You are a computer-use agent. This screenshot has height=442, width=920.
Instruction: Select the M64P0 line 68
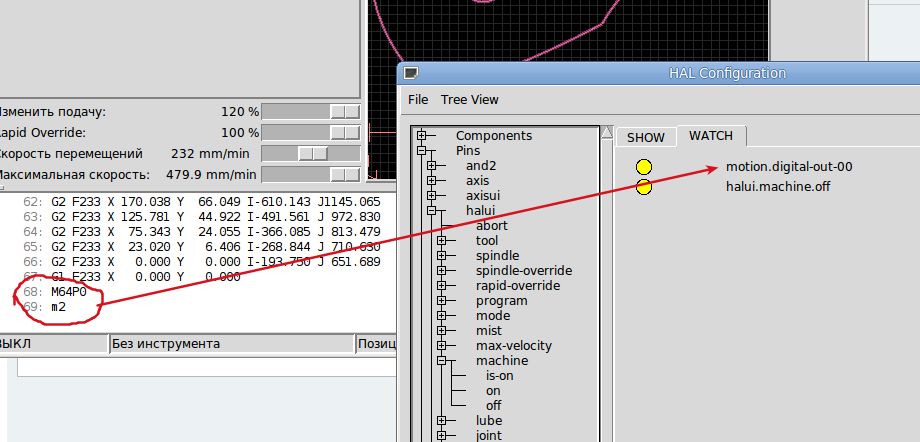[55, 292]
